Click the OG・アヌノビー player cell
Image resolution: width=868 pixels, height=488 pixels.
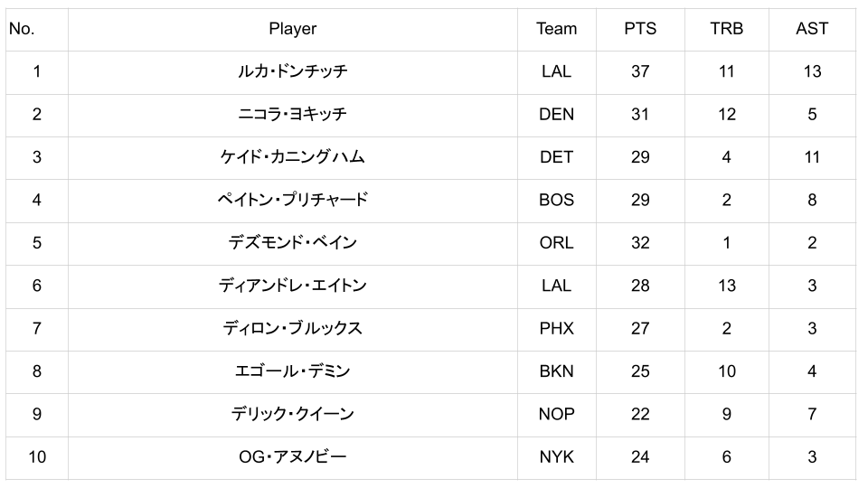pyautogui.click(x=292, y=457)
